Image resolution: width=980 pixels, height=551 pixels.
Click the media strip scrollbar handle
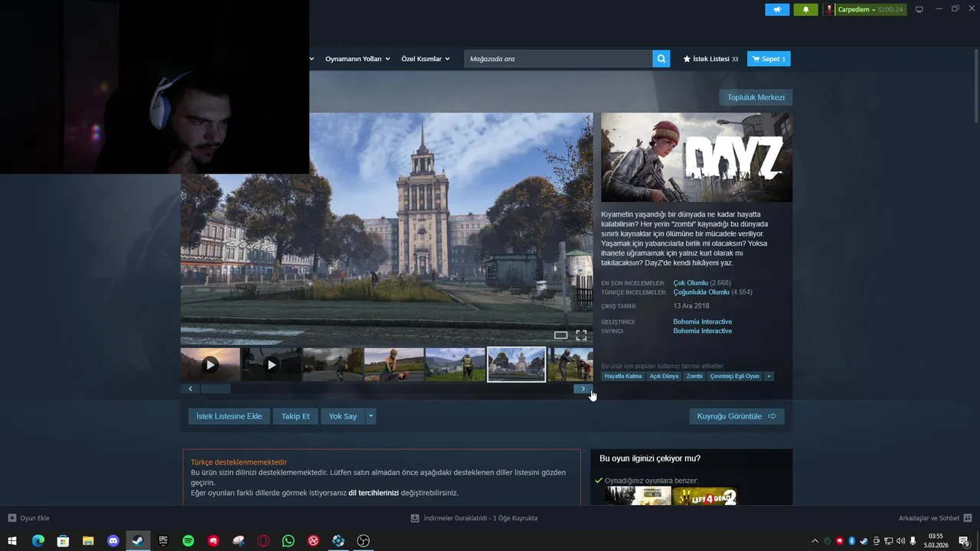[216, 389]
